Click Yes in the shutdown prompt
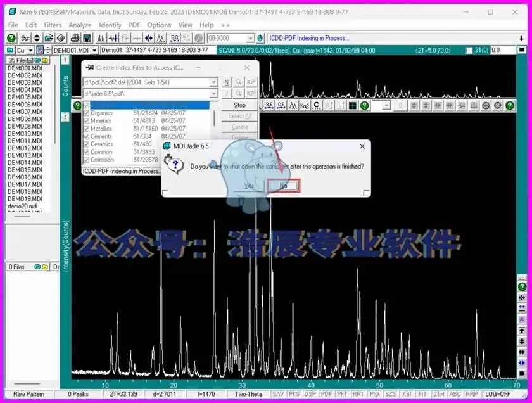The height and width of the screenshot is (403, 532). [x=249, y=186]
